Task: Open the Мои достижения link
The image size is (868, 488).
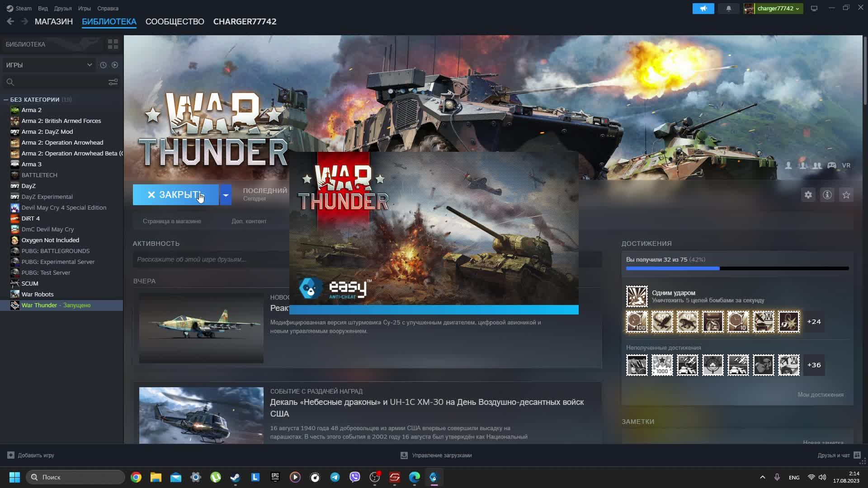Action: (820, 394)
